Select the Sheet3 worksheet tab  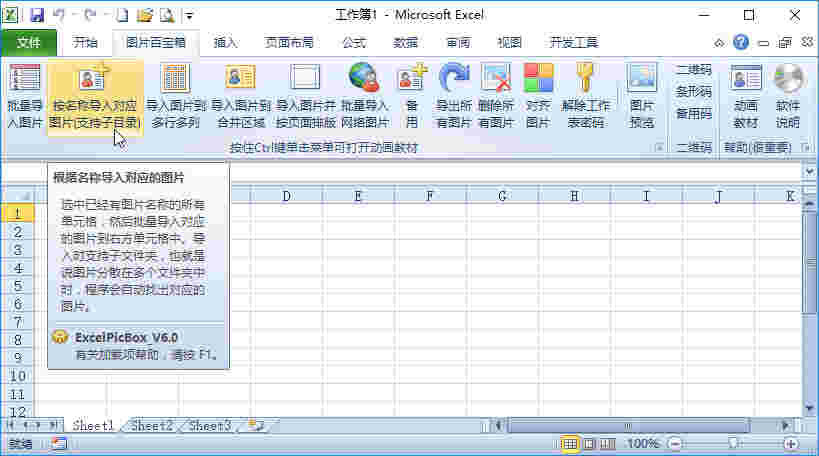coord(210,426)
